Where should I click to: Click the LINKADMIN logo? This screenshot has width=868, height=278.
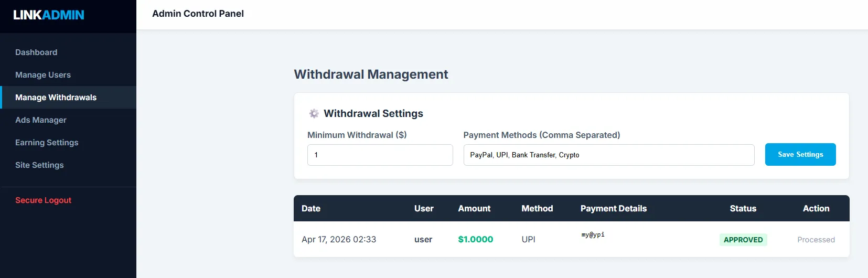point(49,15)
